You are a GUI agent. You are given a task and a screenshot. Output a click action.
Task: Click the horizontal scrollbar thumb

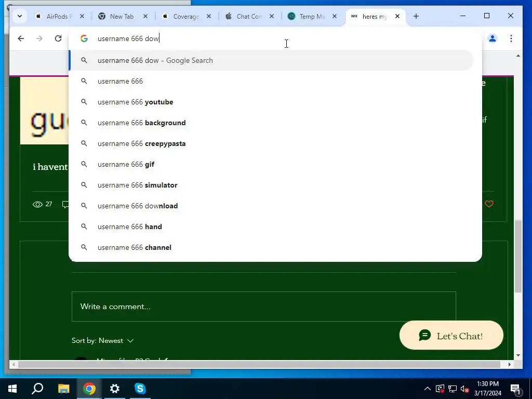click(x=260, y=364)
